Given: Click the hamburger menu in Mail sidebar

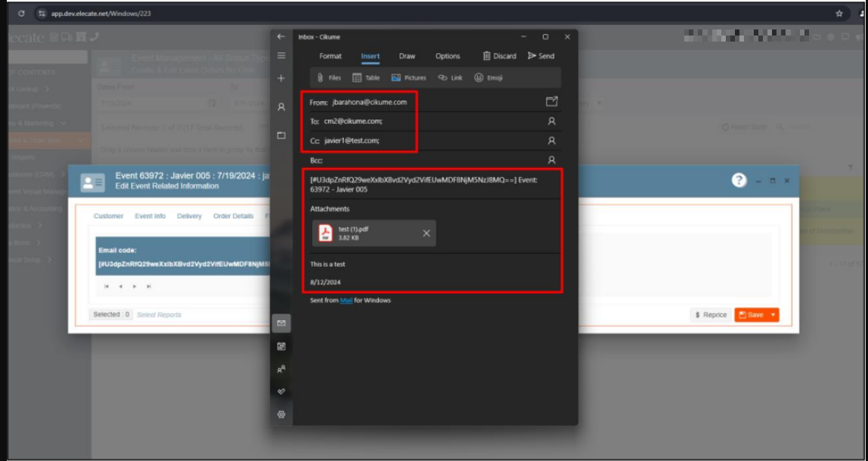Looking at the screenshot, I should 281,56.
